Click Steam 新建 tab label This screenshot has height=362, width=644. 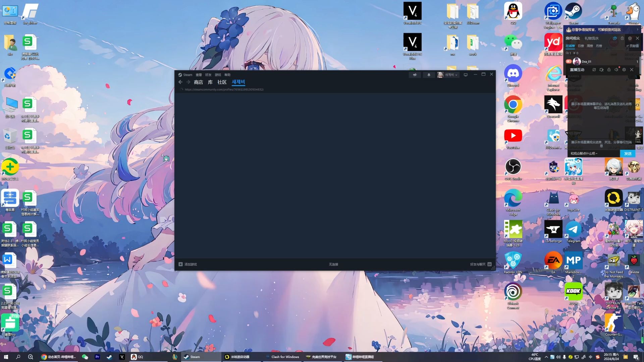(238, 82)
